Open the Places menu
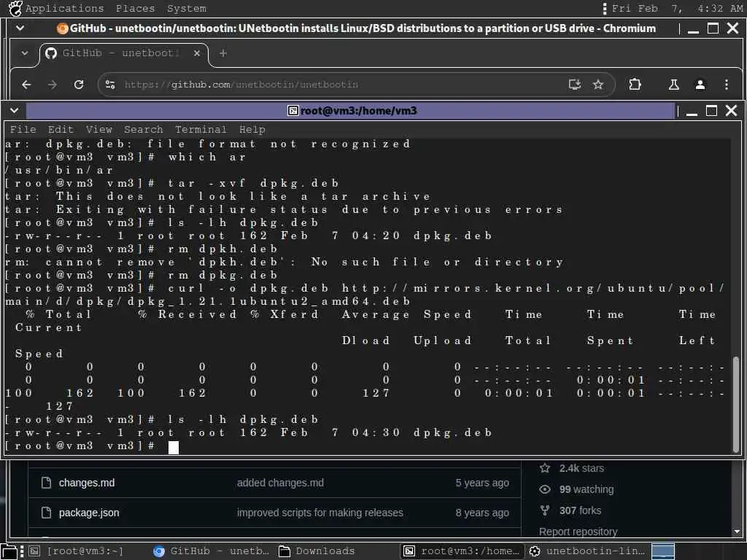Image resolution: width=747 pixels, height=560 pixels. click(x=135, y=8)
